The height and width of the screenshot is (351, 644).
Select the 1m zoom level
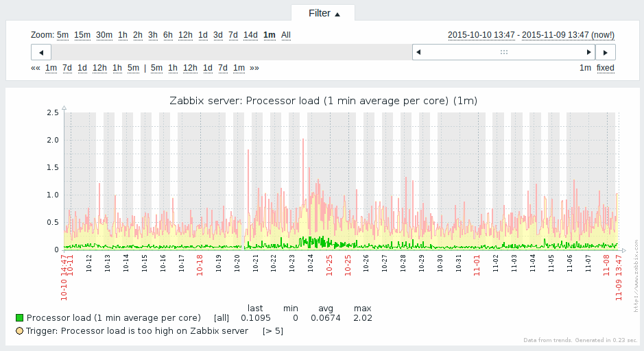(x=270, y=35)
